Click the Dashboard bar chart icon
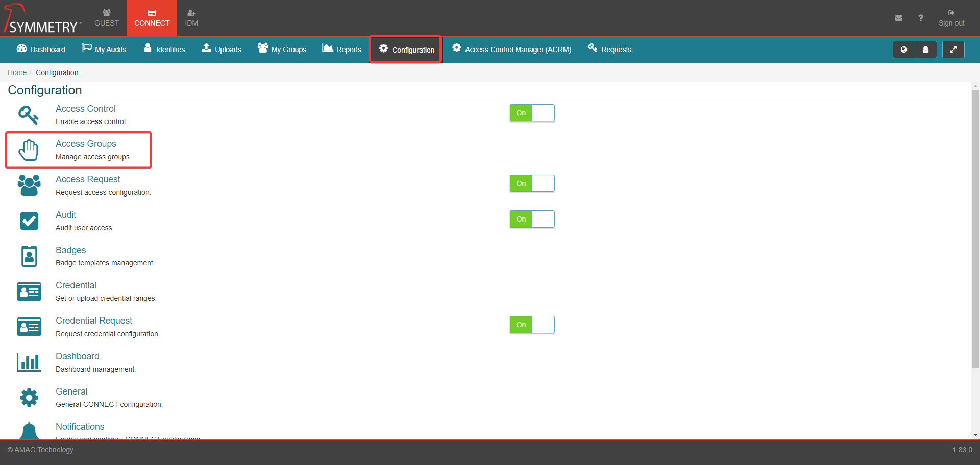The width and height of the screenshot is (980, 465). pyautogui.click(x=29, y=362)
